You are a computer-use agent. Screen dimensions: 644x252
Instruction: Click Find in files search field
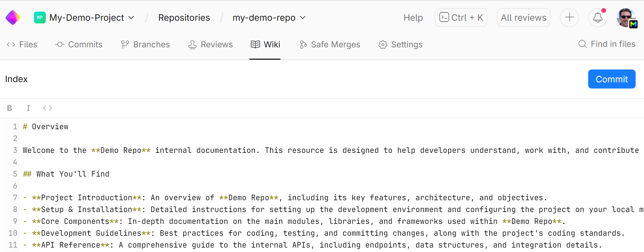(x=607, y=44)
